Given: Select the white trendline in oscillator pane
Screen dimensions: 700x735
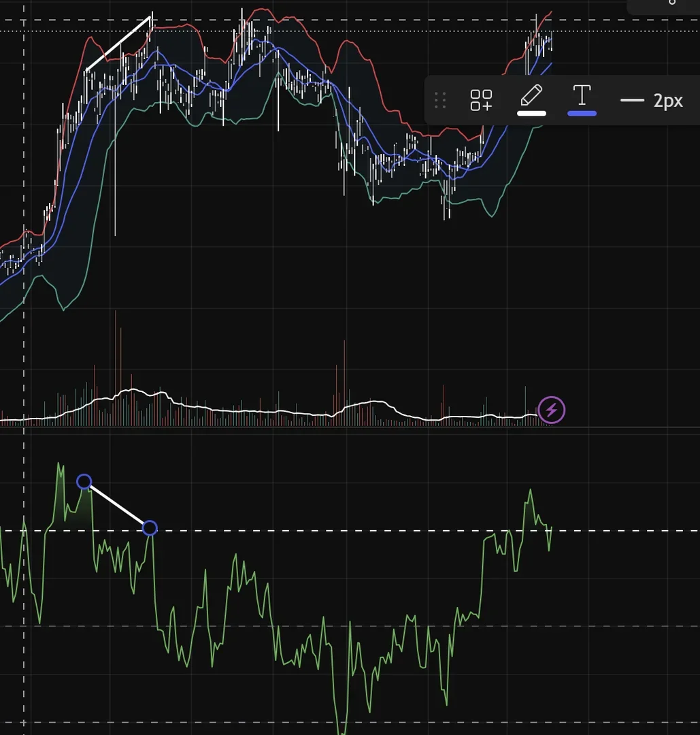Looking at the screenshot, I should [x=117, y=505].
